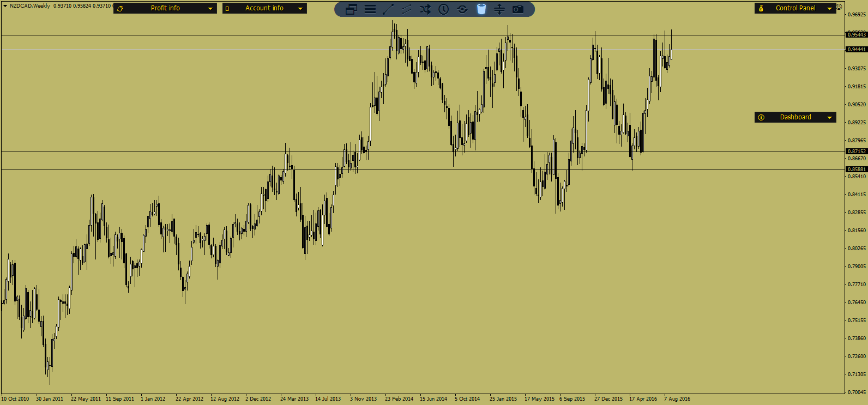
Task: Select the 0.95443 horizontal line price label
Action: [x=857, y=34]
